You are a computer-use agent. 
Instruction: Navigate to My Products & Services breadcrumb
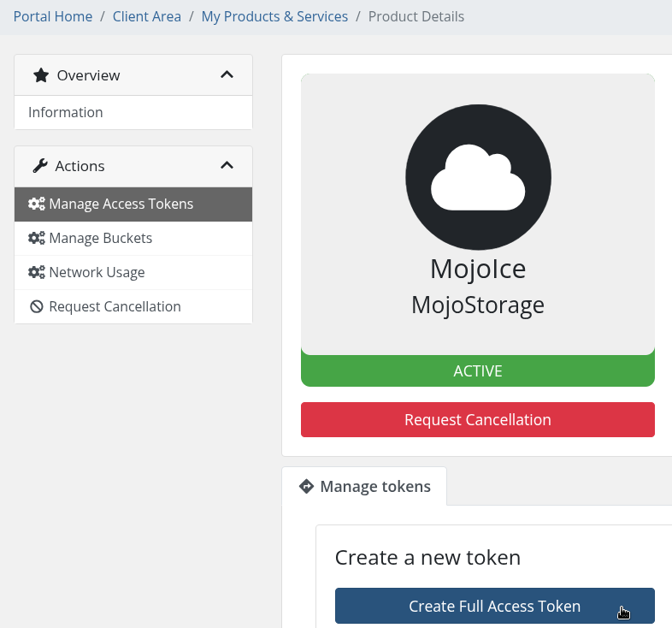pyautogui.click(x=274, y=16)
